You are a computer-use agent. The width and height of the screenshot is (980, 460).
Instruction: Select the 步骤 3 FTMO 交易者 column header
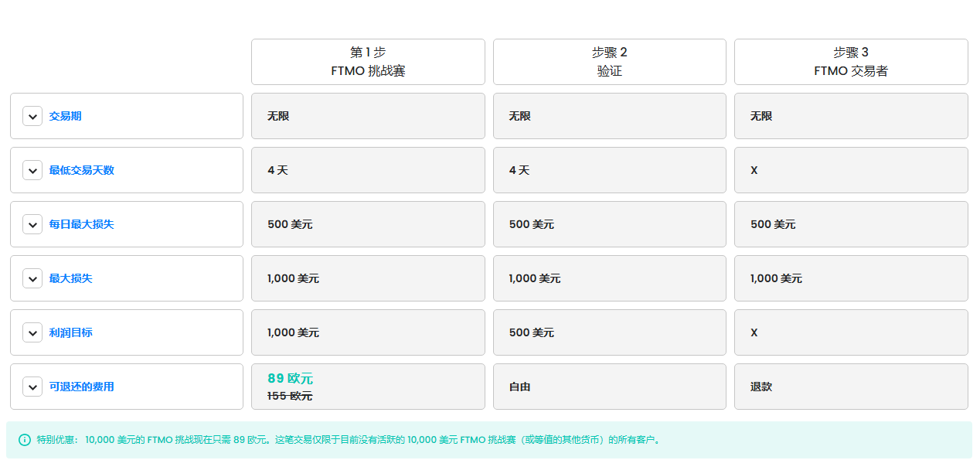[851, 62]
